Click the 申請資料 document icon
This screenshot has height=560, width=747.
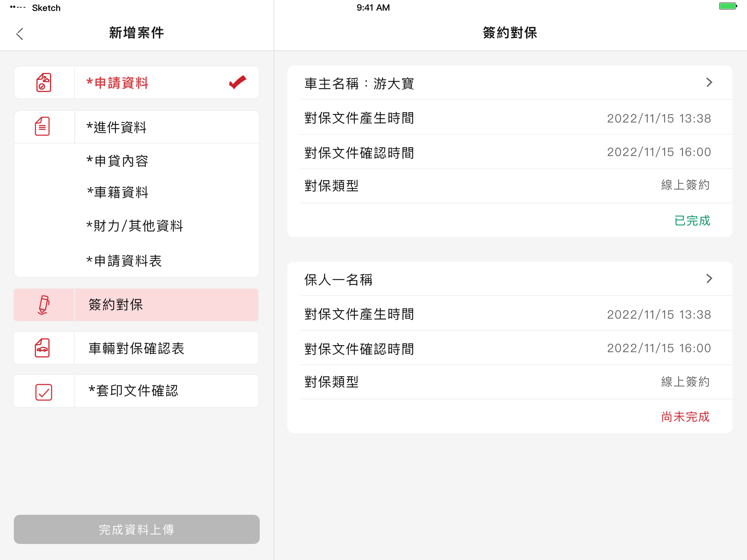[44, 82]
